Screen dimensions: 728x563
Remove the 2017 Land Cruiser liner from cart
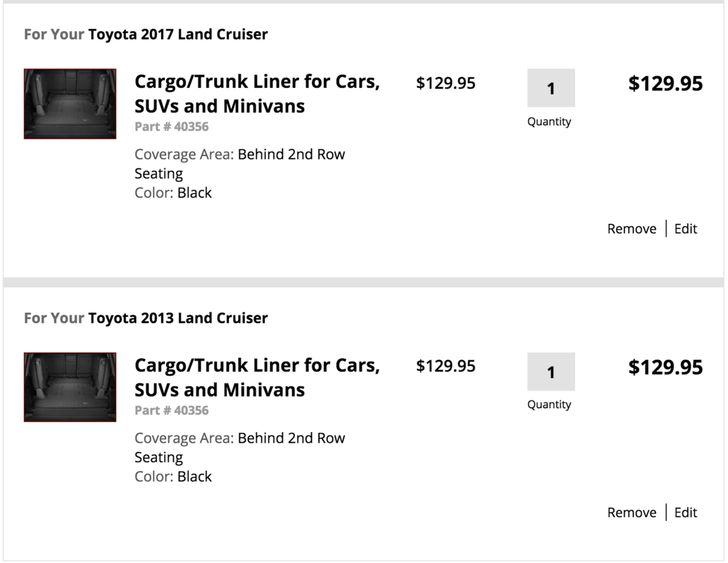tap(632, 229)
